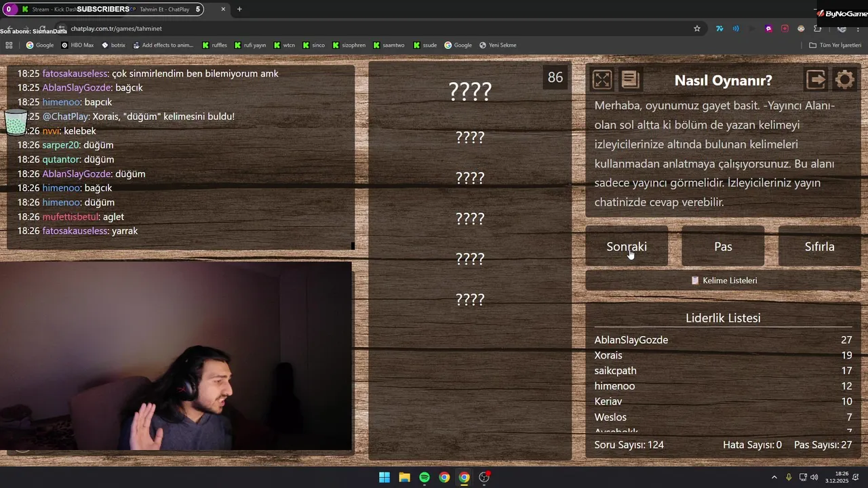Image resolution: width=868 pixels, height=488 pixels.
Task: Click the notes list icon beside fullscreen
Action: [x=630, y=80]
